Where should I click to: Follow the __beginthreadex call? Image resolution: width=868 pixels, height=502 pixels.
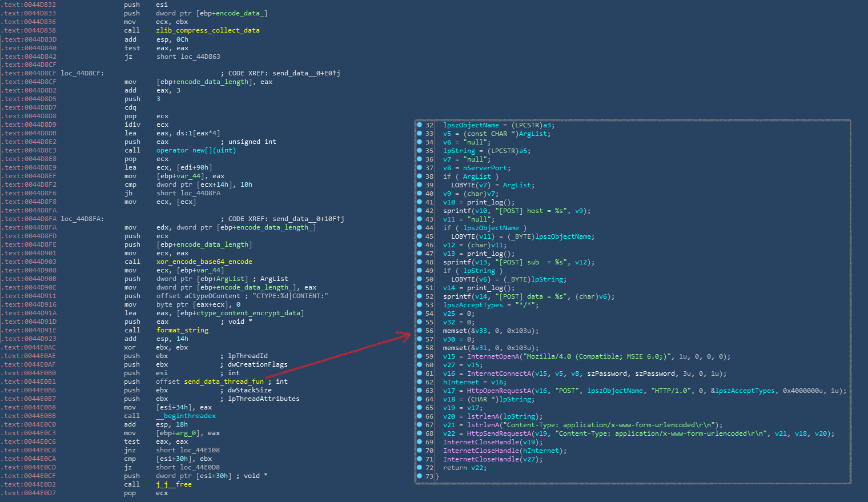point(186,416)
